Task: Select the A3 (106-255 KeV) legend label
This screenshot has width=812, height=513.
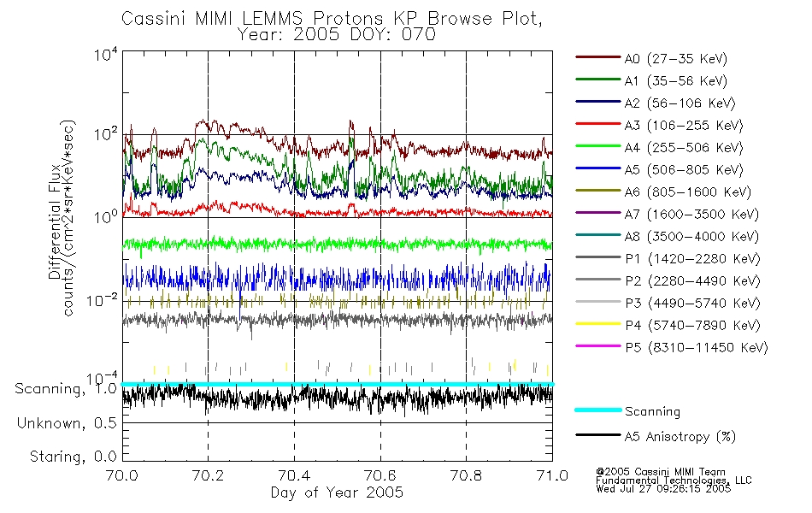Action: (x=684, y=126)
